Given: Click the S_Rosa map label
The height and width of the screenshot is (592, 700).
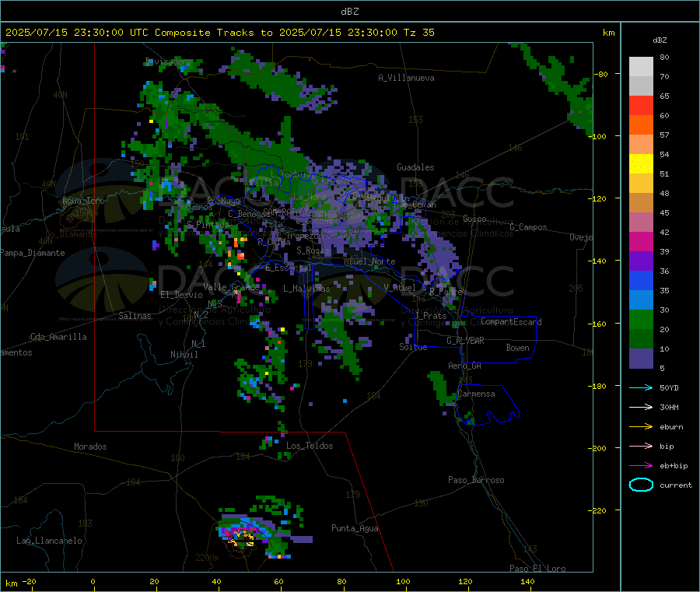Looking at the screenshot, I should point(313,250).
